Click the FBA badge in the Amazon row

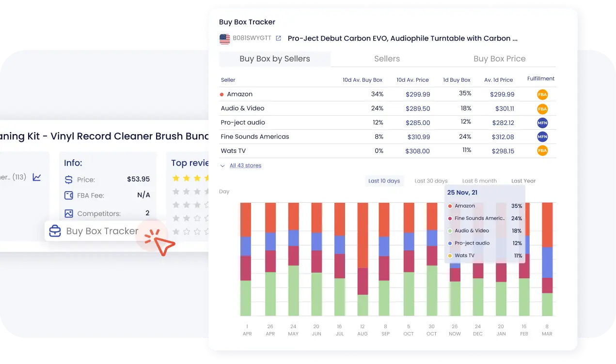[x=542, y=95]
